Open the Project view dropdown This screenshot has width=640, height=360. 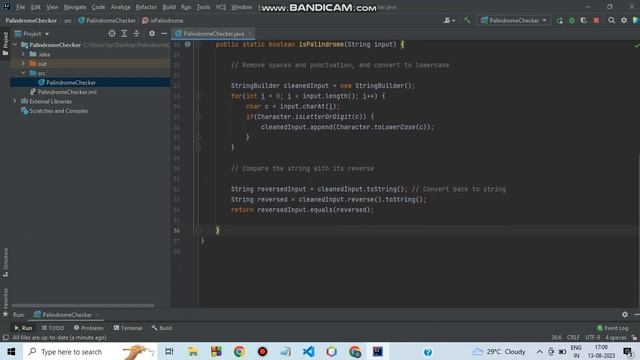click(32, 33)
